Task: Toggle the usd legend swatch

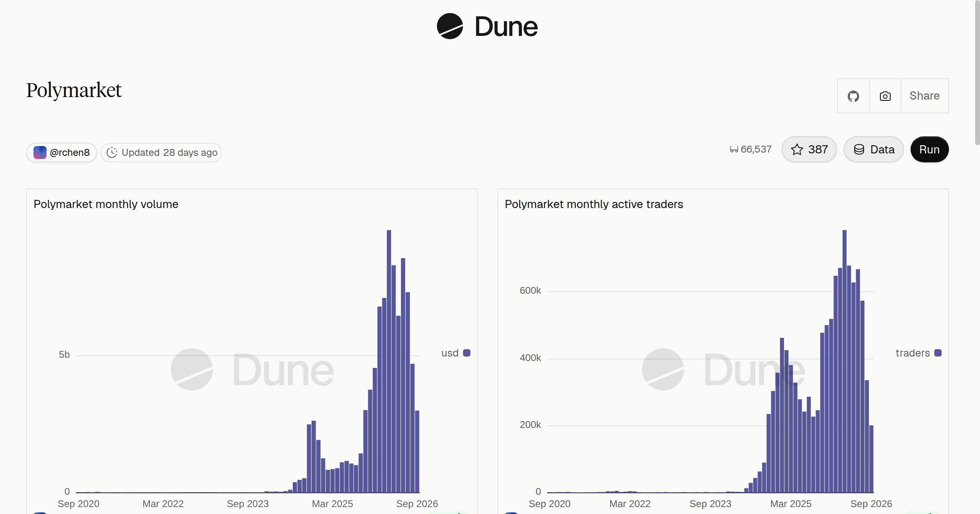Action: tap(467, 353)
